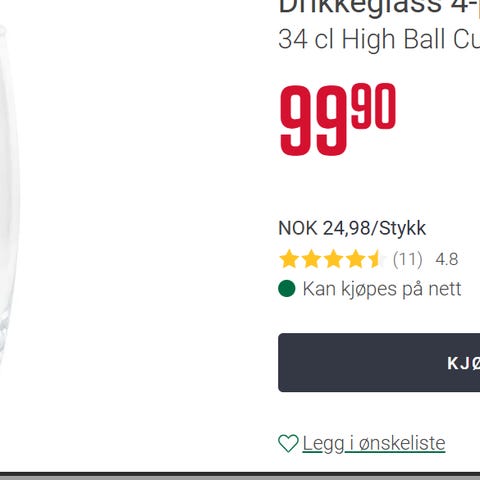Click the third yellow rating star
480x480 pixels.
tap(333, 259)
